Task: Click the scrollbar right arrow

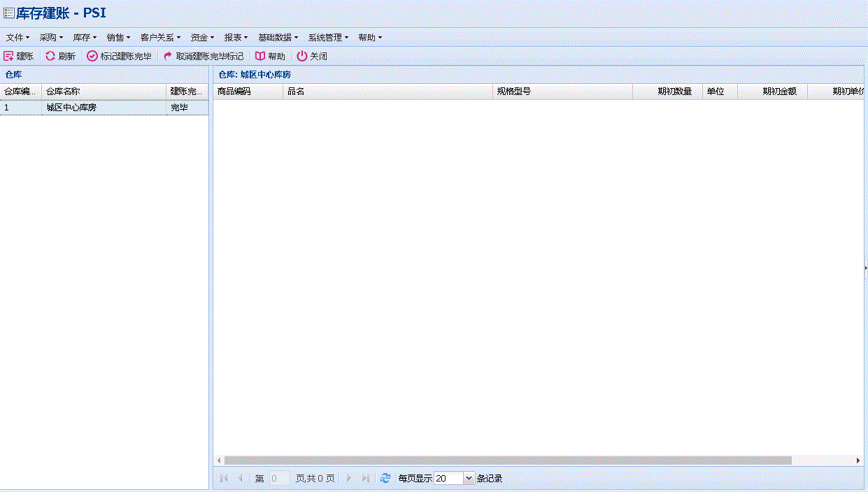Action: pyautogui.click(x=858, y=461)
